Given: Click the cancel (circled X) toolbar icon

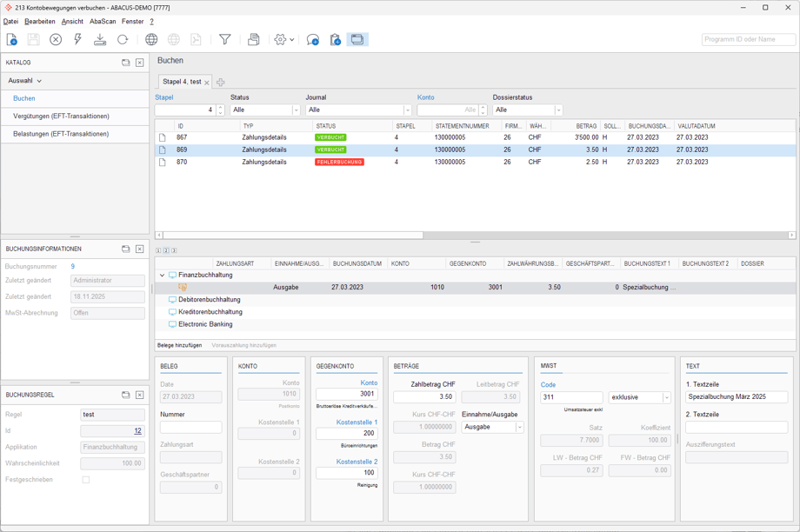Looking at the screenshot, I should click(56, 40).
